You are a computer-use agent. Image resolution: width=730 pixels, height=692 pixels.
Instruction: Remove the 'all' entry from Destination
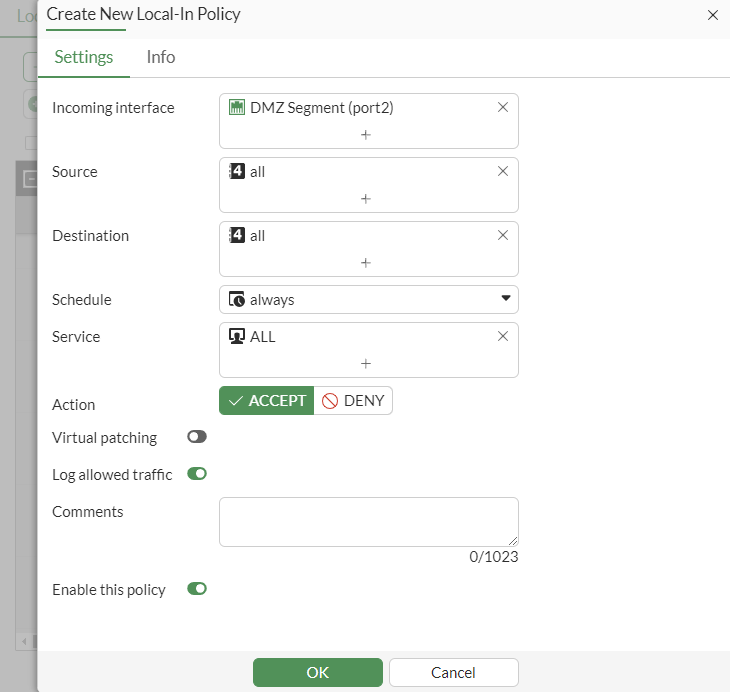[503, 236]
